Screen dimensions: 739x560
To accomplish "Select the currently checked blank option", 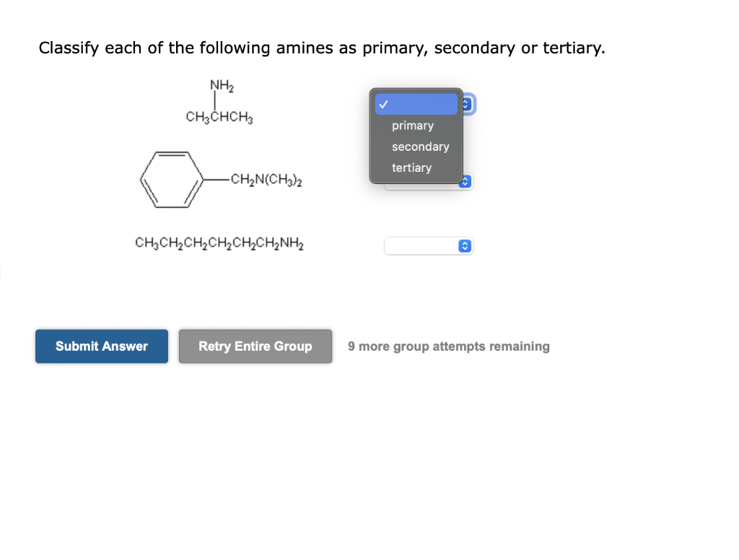I will point(416,104).
